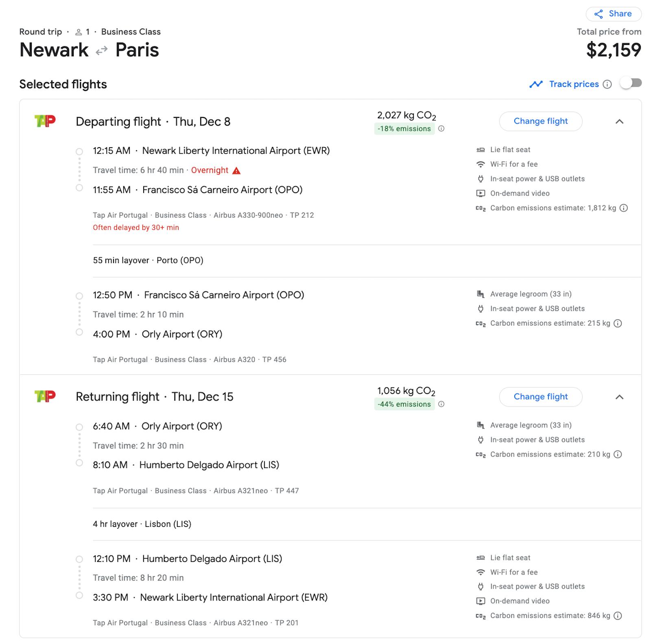Click Change flight for the departing flight

pyautogui.click(x=540, y=121)
